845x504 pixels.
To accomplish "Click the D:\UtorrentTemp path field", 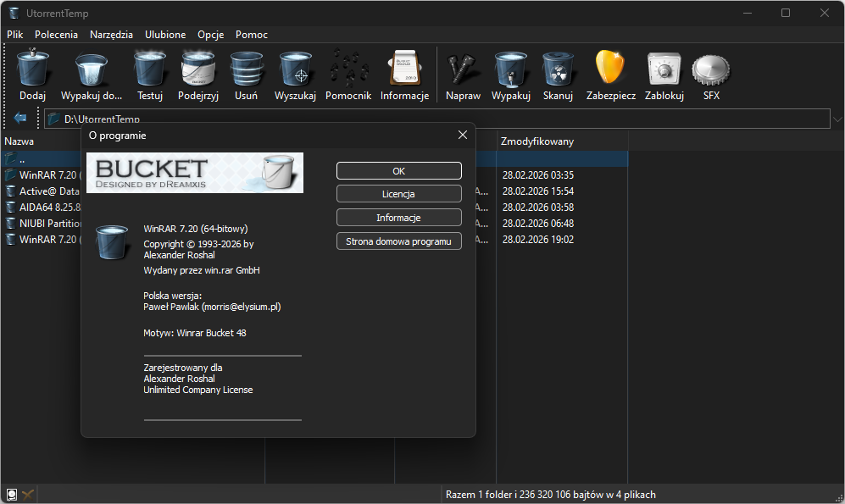I will tap(436, 119).
